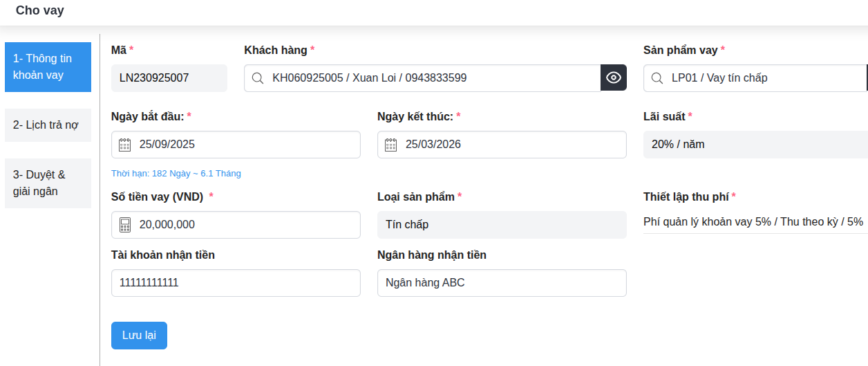Click the search icon in Khách hàng field
This screenshot has width=868, height=366.
258,78
